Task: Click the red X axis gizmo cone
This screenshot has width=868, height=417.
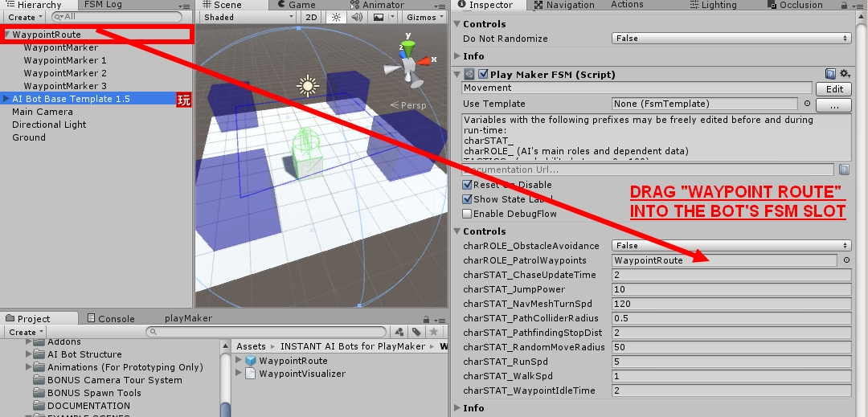Action: point(424,60)
